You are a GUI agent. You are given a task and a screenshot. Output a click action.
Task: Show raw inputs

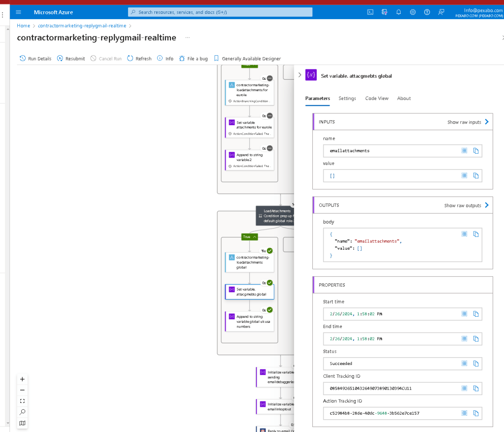pos(468,122)
